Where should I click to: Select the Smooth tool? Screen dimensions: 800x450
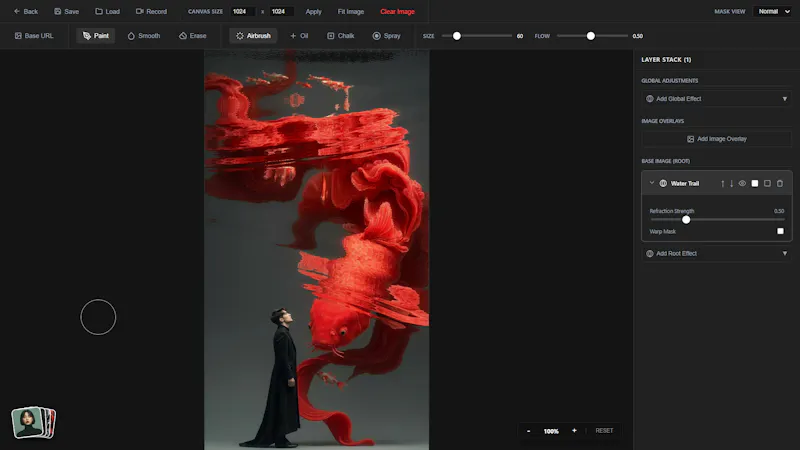point(144,36)
